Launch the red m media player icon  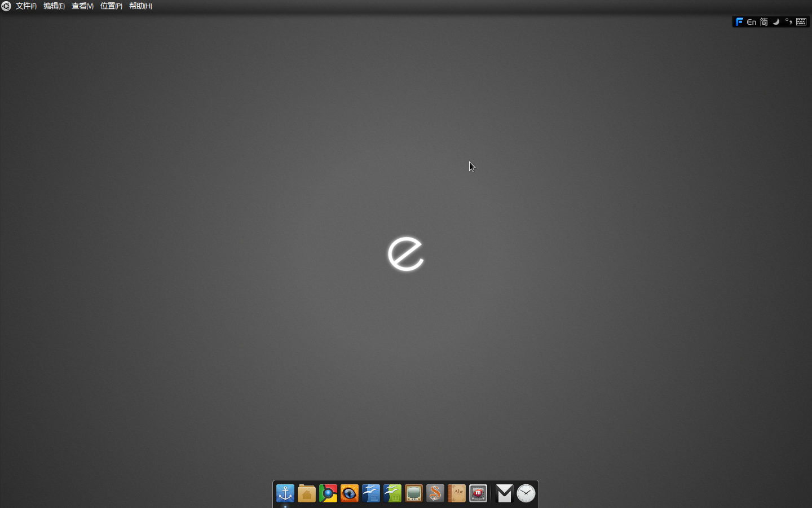(478, 493)
